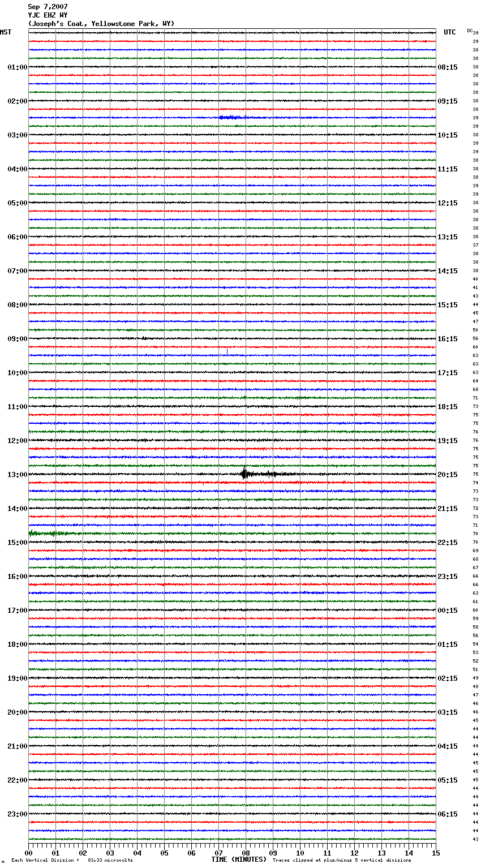Click the 09:15 UTC time label

[448, 101]
